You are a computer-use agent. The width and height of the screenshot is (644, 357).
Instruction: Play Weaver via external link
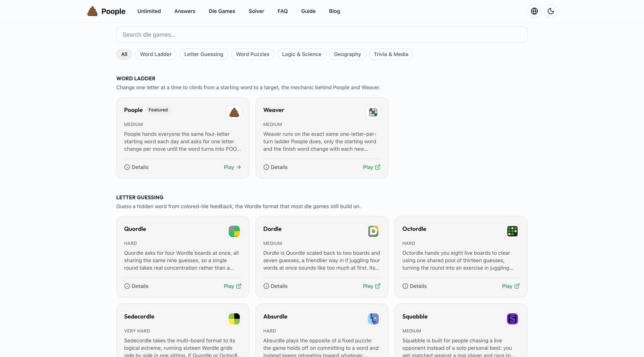tap(372, 167)
